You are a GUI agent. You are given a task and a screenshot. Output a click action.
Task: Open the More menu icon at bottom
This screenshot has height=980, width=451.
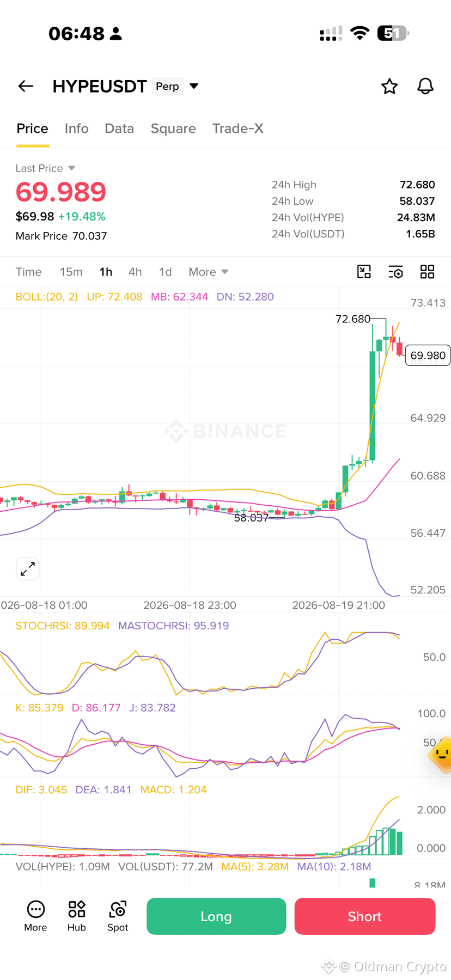pyautogui.click(x=35, y=916)
